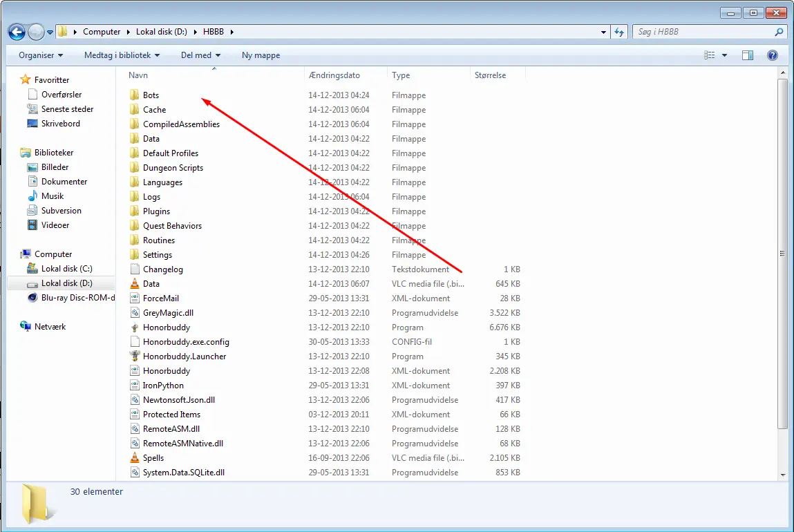
Task: Click the scrollbar down arrow
Action: pyautogui.click(x=783, y=475)
